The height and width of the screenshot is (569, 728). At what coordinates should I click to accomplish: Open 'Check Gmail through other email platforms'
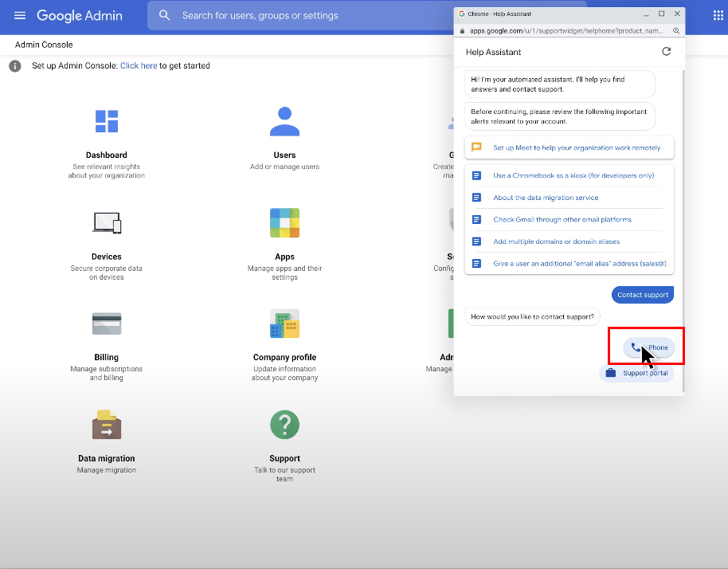(562, 220)
